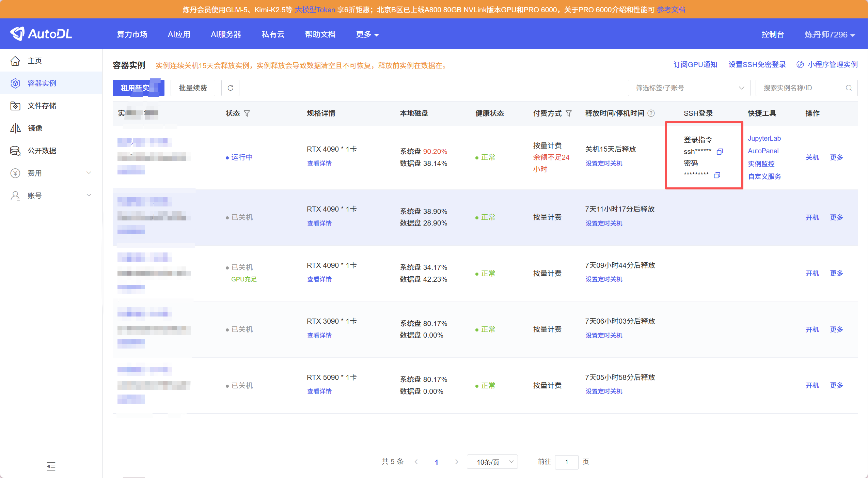Open the 10条/页 page size dropdown
The width and height of the screenshot is (868, 478).
[492, 462]
